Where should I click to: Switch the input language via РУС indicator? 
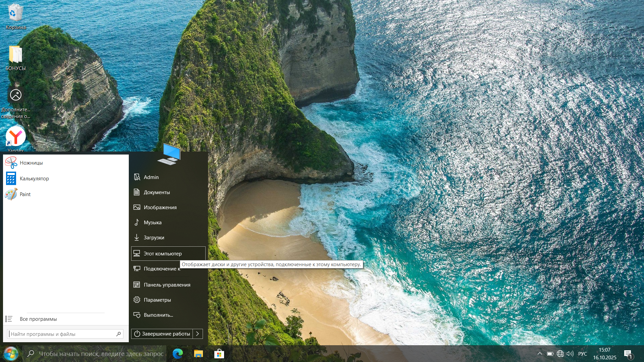(x=583, y=354)
